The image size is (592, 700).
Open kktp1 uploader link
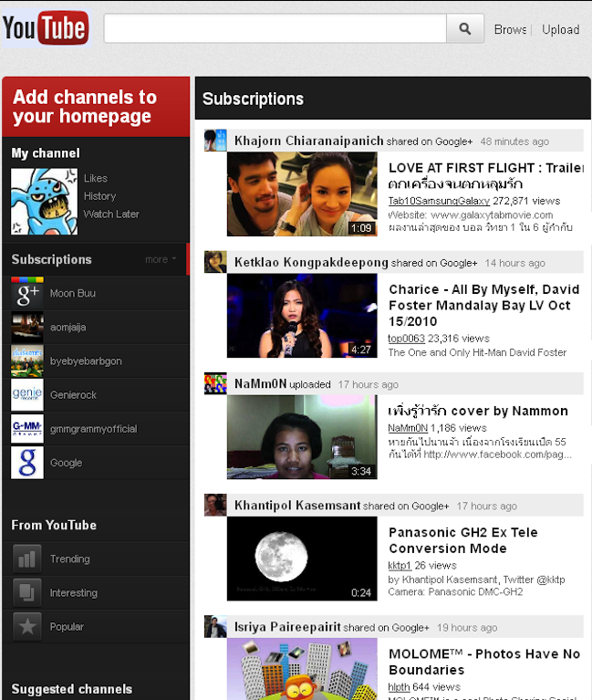coord(400,566)
